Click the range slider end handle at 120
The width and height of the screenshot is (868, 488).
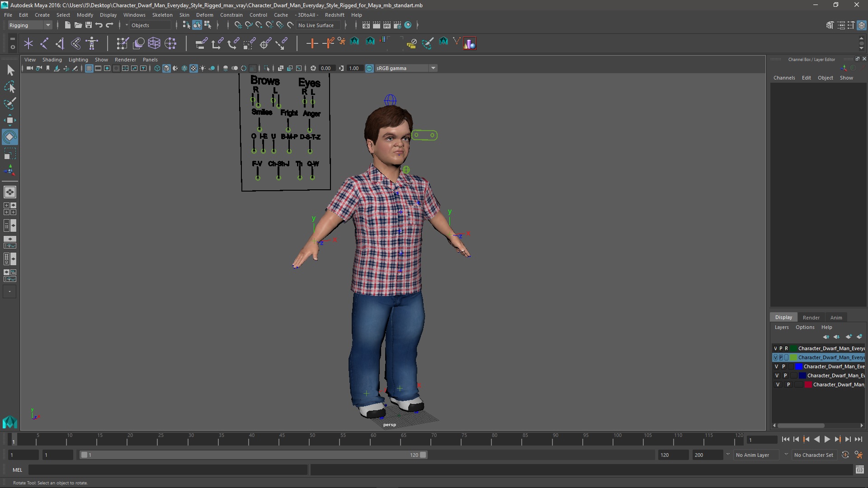(423, 455)
